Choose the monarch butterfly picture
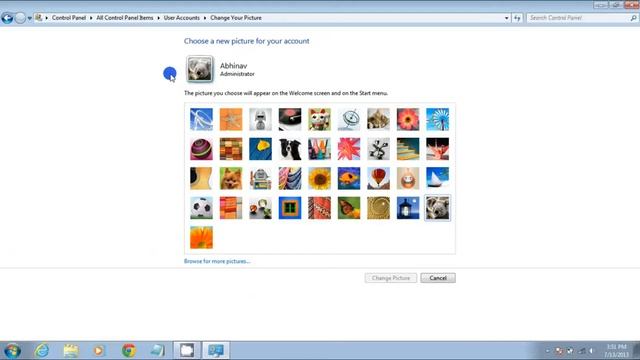This screenshot has width=640, height=360. [349, 208]
